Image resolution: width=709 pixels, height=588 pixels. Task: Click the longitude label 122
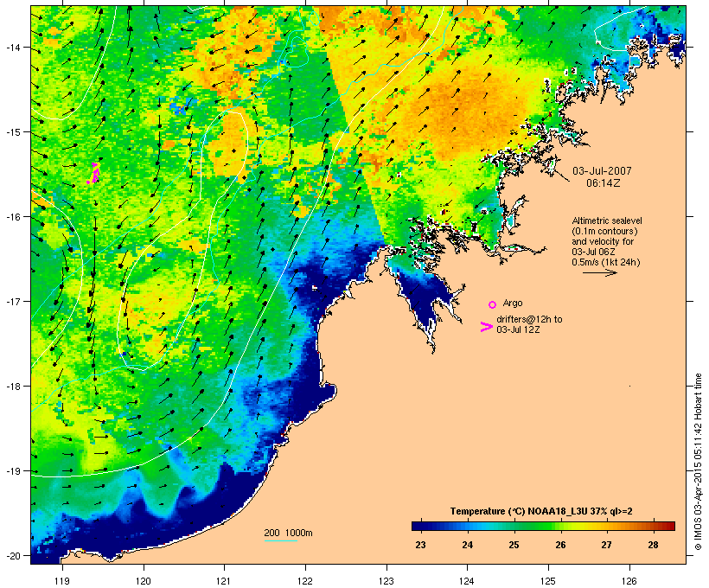tap(305, 581)
